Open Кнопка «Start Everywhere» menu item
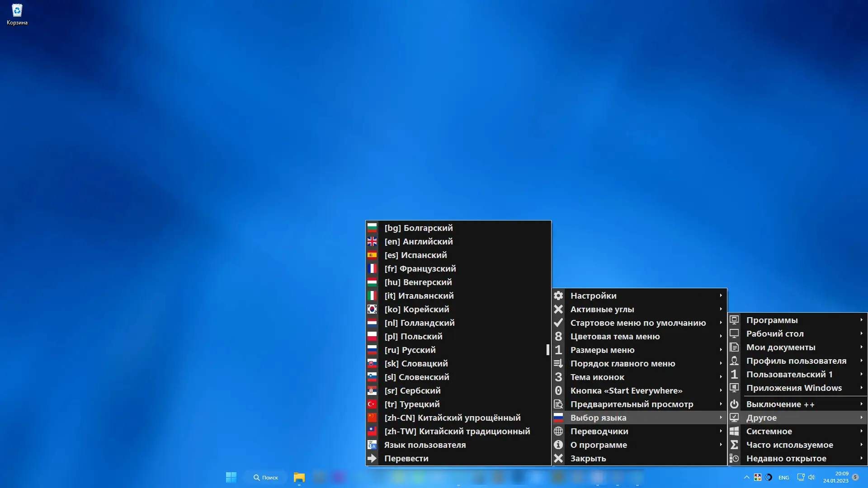 tap(626, 390)
